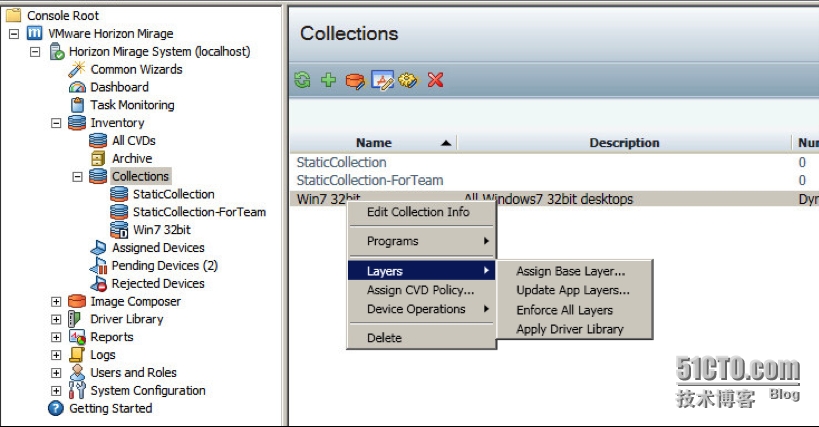
Task: Click the Inventory database icon
Action: point(77,123)
